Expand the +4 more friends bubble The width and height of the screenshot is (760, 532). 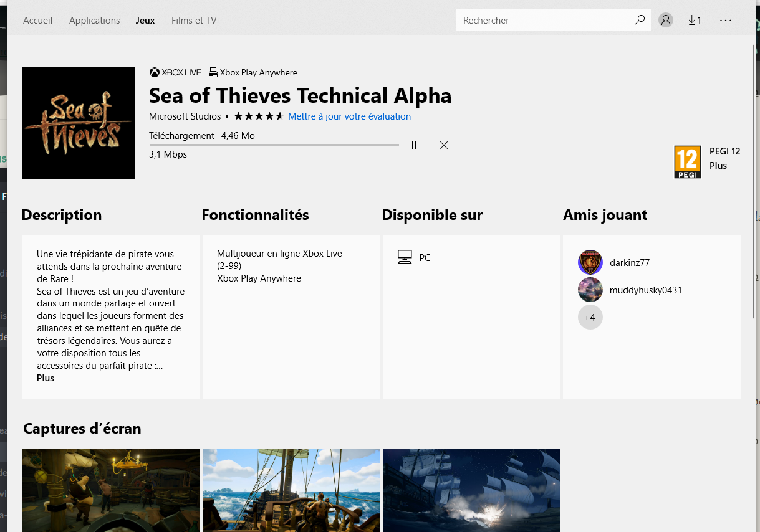point(590,317)
